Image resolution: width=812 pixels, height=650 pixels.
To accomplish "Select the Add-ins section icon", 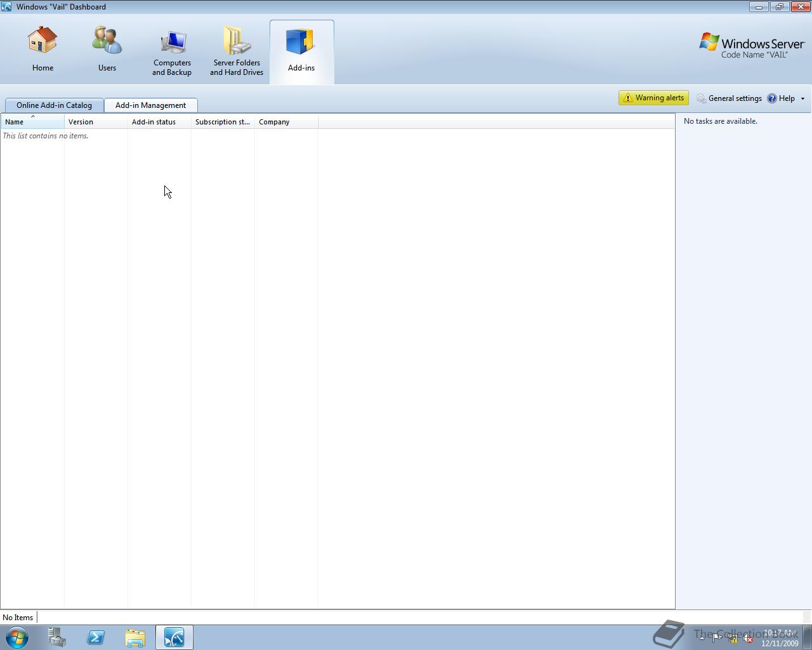I will [x=301, y=51].
